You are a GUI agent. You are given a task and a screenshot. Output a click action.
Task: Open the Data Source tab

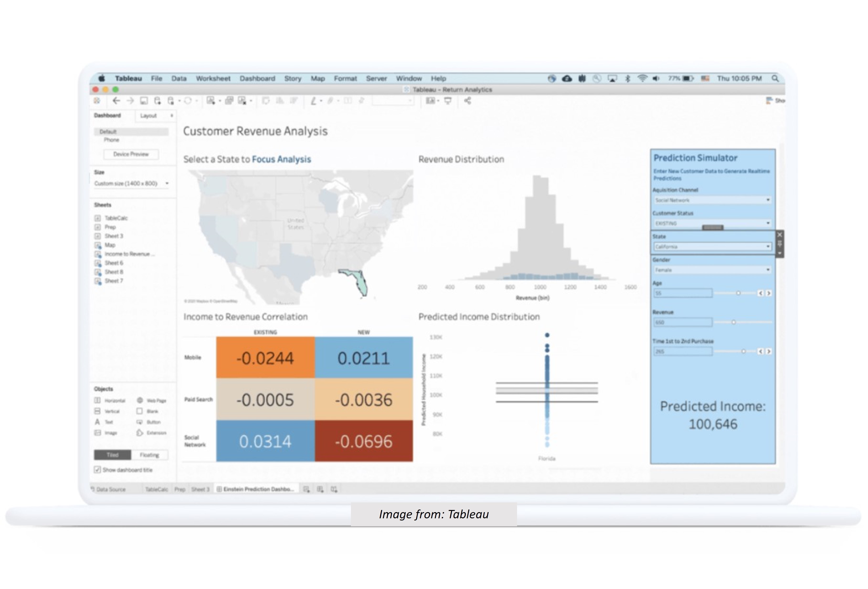tap(108, 489)
